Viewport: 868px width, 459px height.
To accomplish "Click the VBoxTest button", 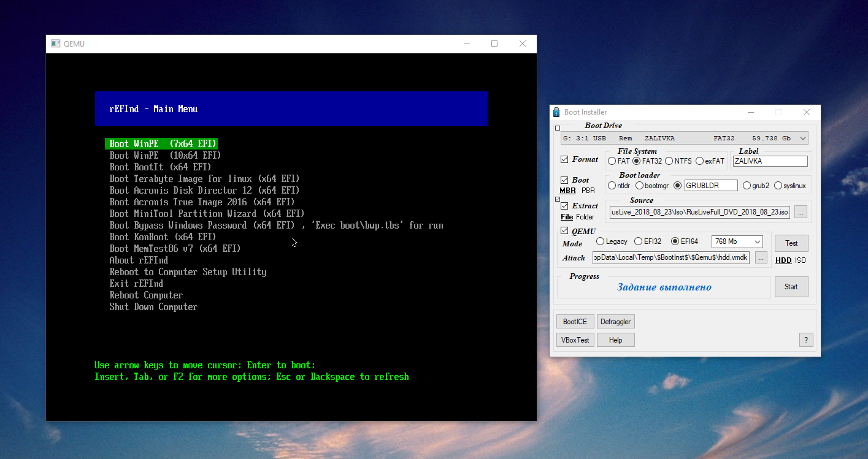I will [x=575, y=340].
